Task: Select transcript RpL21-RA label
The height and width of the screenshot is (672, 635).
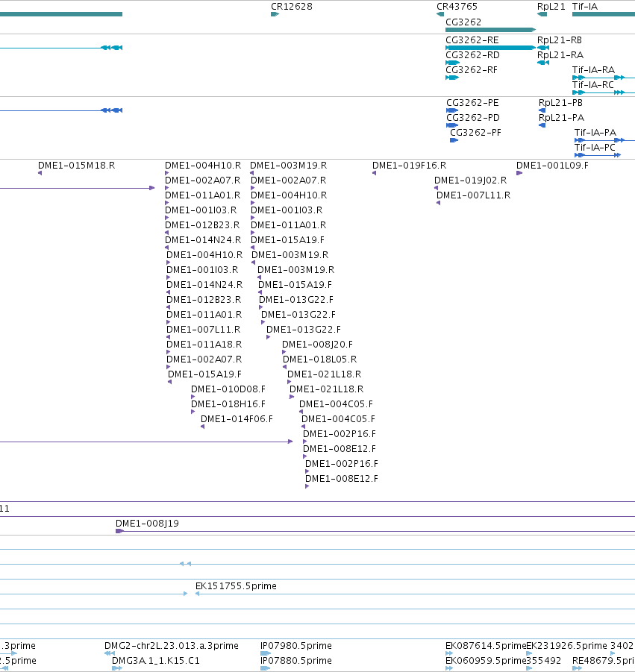Action: [560, 55]
